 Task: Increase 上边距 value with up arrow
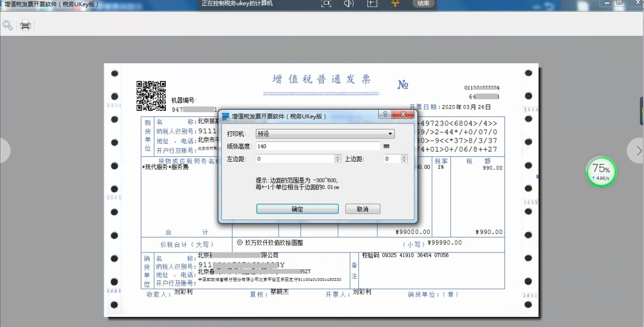[405, 157]
